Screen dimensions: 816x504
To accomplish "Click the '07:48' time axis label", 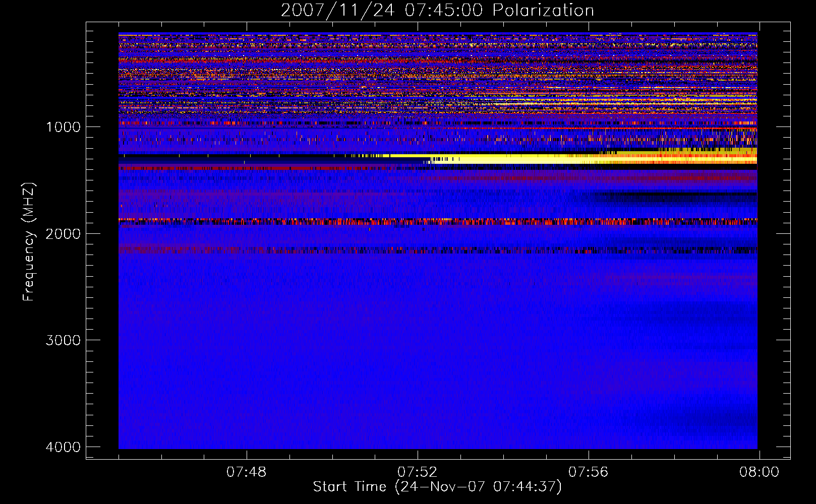I will (x=247, y=472).
